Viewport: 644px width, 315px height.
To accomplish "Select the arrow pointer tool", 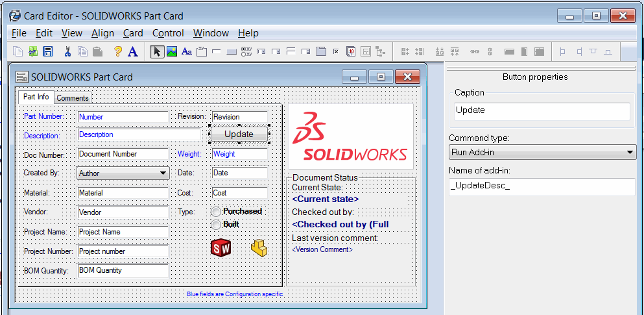I will (158, 51).
